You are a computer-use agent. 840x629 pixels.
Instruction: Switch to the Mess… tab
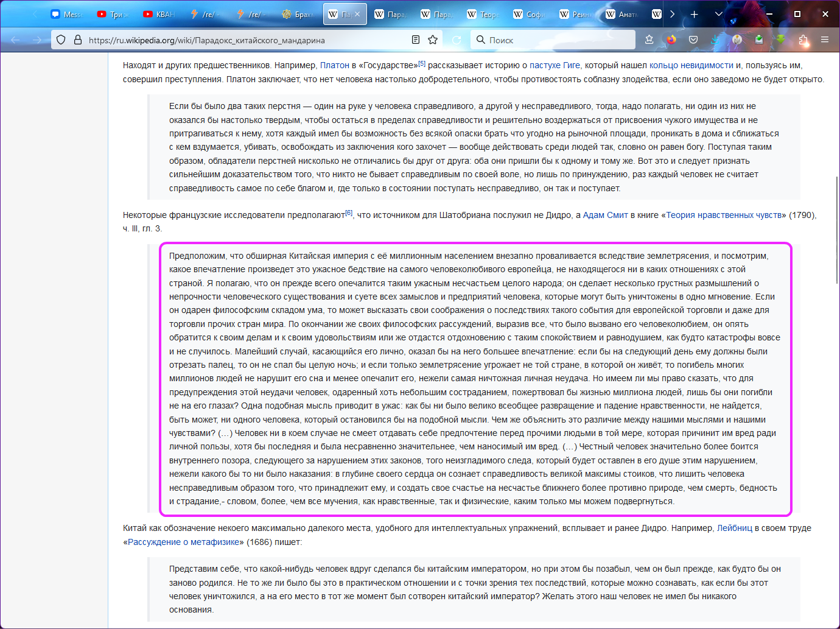tap(66, 14)
